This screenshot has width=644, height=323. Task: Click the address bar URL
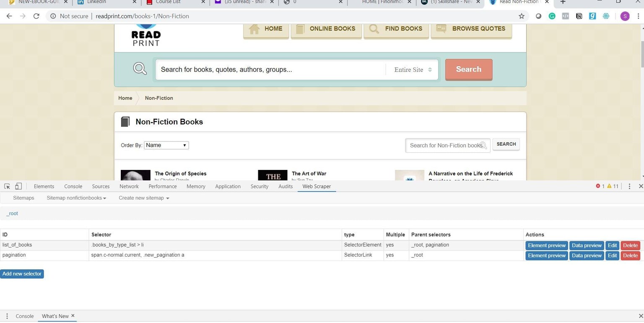pos(142,16)
